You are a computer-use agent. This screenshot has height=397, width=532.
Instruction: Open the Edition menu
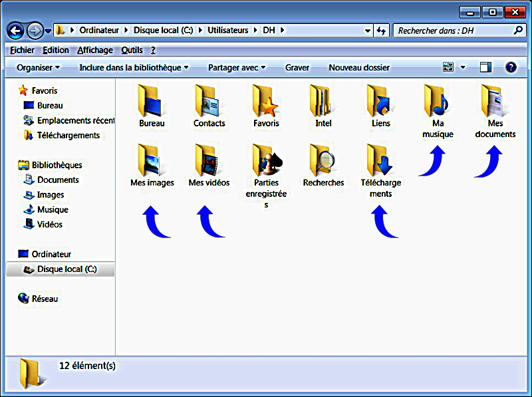56,51
